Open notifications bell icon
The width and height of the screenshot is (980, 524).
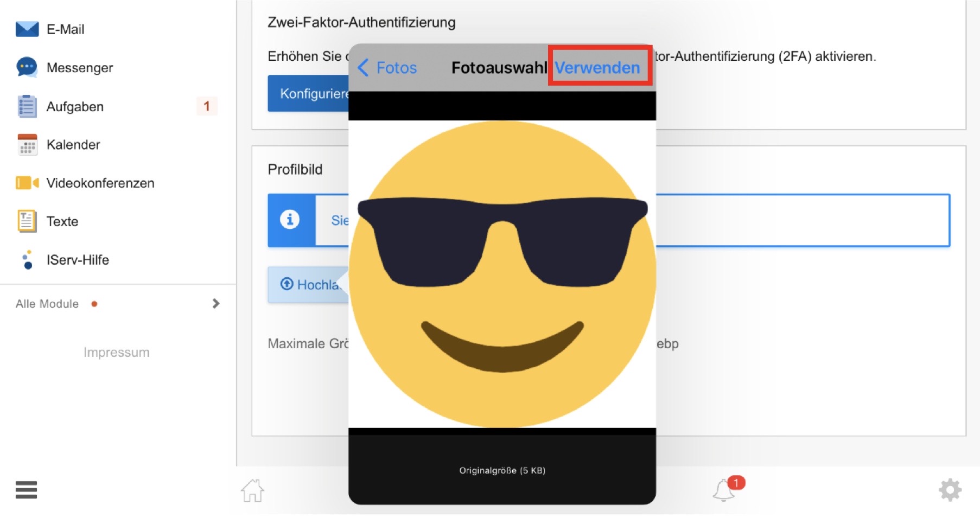724,490
